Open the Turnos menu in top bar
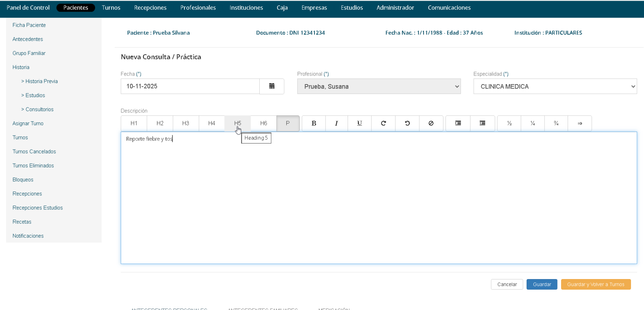Viewport: 644px width, 310px height. (x=111, y=8)
